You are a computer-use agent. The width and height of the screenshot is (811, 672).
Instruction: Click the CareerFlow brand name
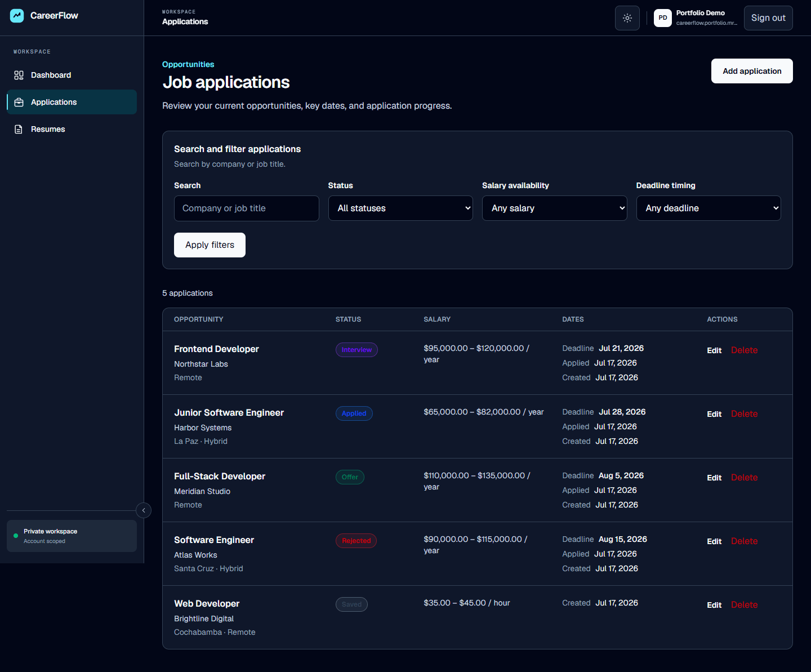[x=54, y=16]
